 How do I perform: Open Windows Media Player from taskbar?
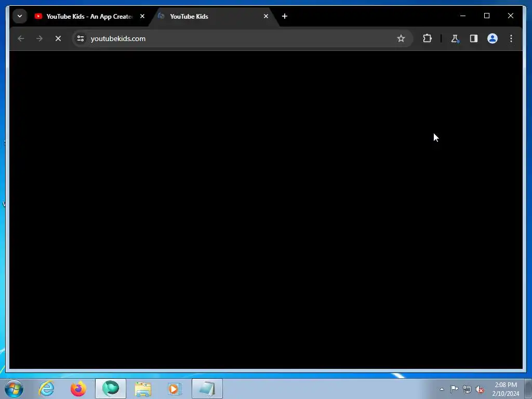click(x=175, y=389)
